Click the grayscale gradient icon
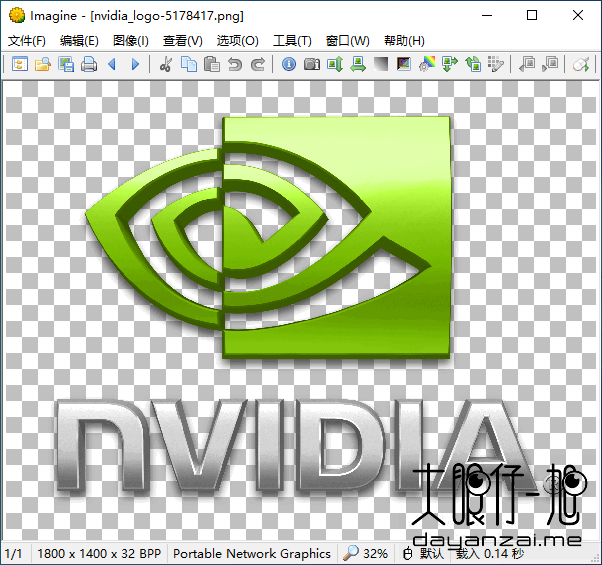 [x=381, y=64]
